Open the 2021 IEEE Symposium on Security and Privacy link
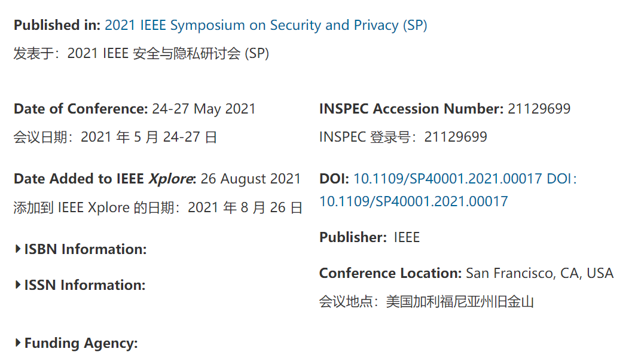 point(265,25)
